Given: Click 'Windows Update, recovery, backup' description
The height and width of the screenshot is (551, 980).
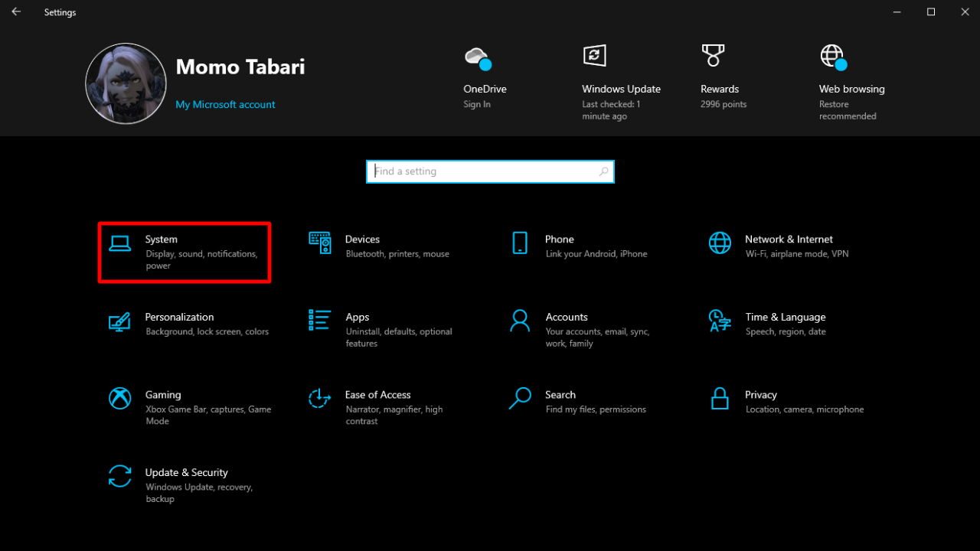Looking at the screenshot, I should pyautogui.click(x=199, y=493).
